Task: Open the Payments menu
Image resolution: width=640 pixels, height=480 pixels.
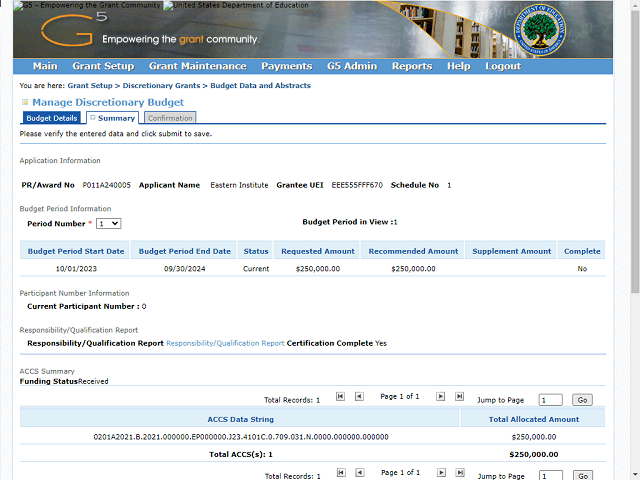Action: point(287,66)
